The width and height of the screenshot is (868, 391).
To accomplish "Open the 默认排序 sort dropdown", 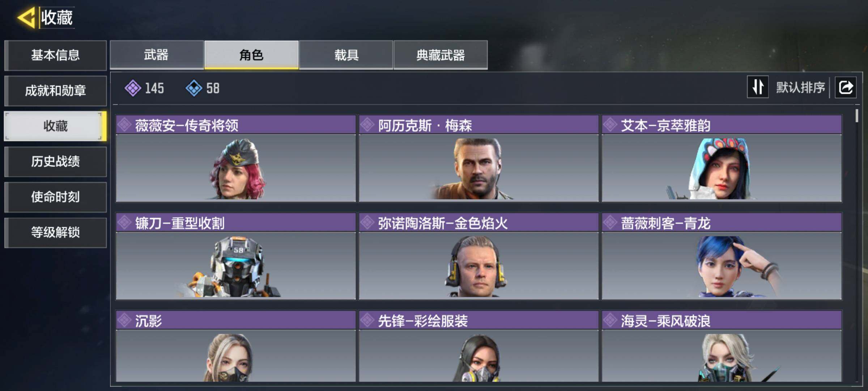I will (801, 87).
